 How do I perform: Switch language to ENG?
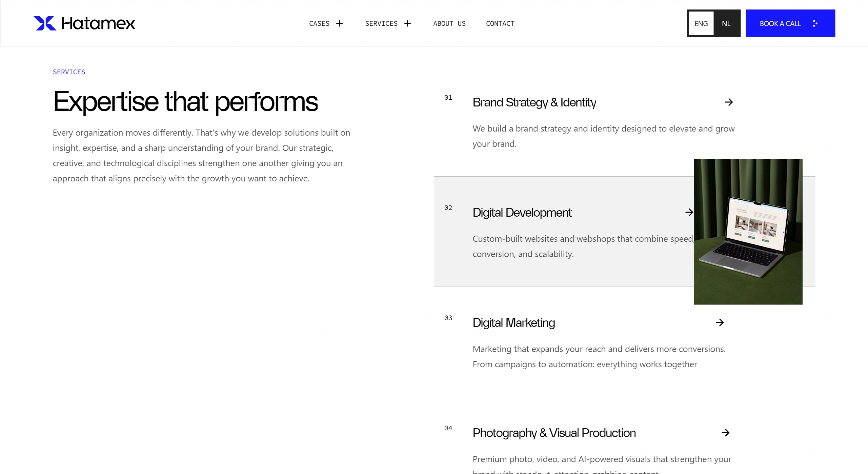[x=701, y=23]
